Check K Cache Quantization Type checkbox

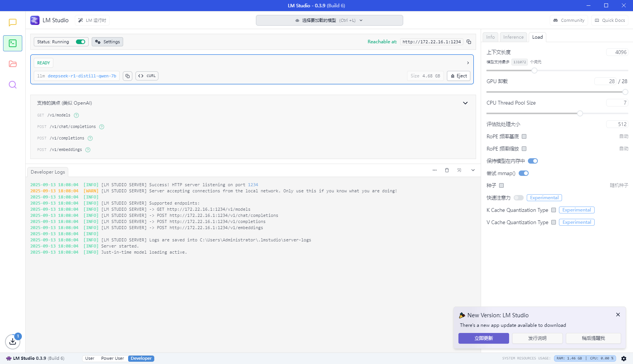pyautogui.click(x=554, y=210)
